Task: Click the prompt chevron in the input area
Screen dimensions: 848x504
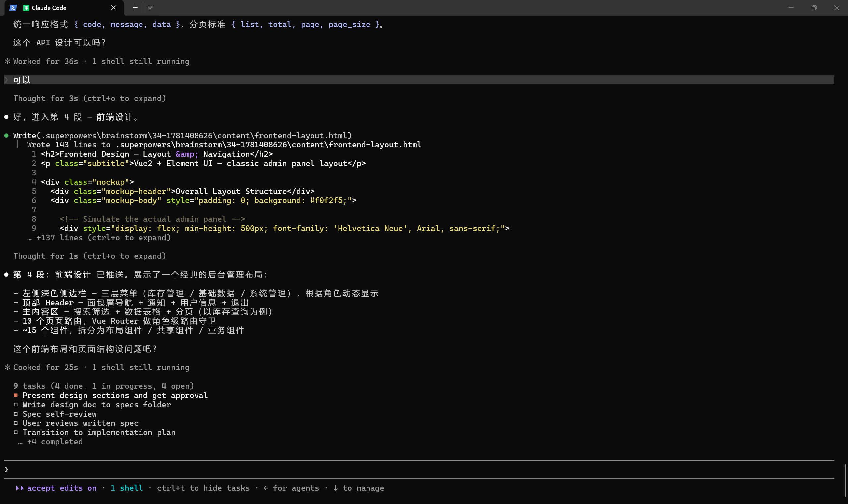Action: click(6, 469)
